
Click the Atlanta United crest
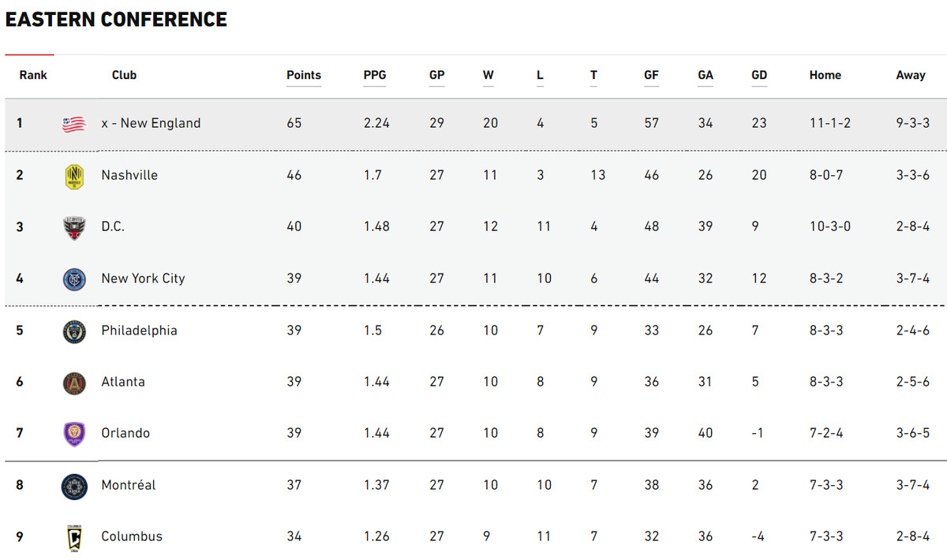73,383
